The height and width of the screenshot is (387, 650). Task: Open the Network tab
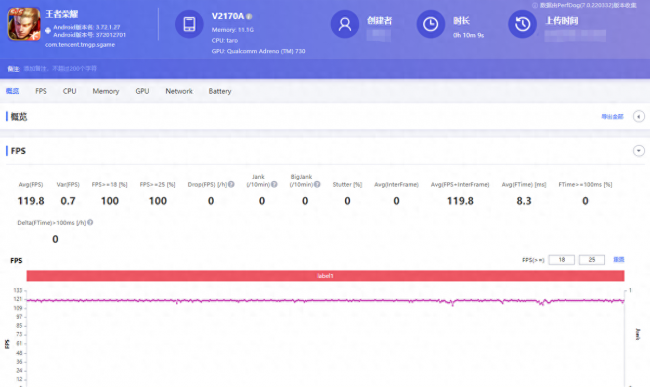(x=179, y=91)
